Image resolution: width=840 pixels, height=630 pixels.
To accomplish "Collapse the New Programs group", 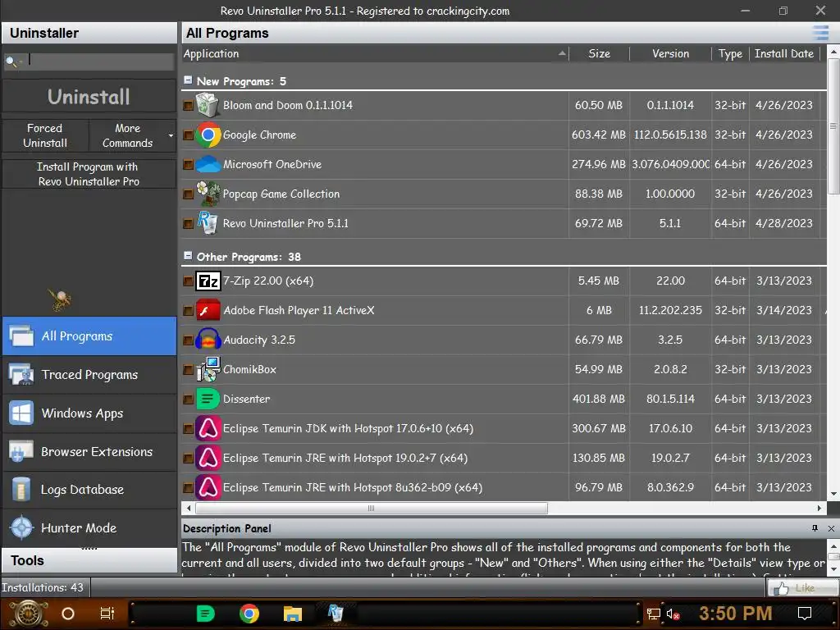I will point(188,80).
